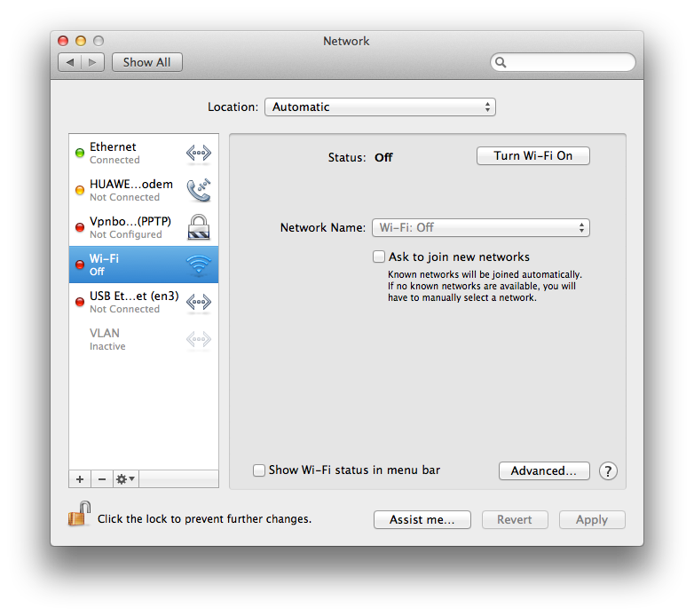Go back with the left arrow
Image resolution: width=694 pixels, height=616 pixels.
point(70,62)
